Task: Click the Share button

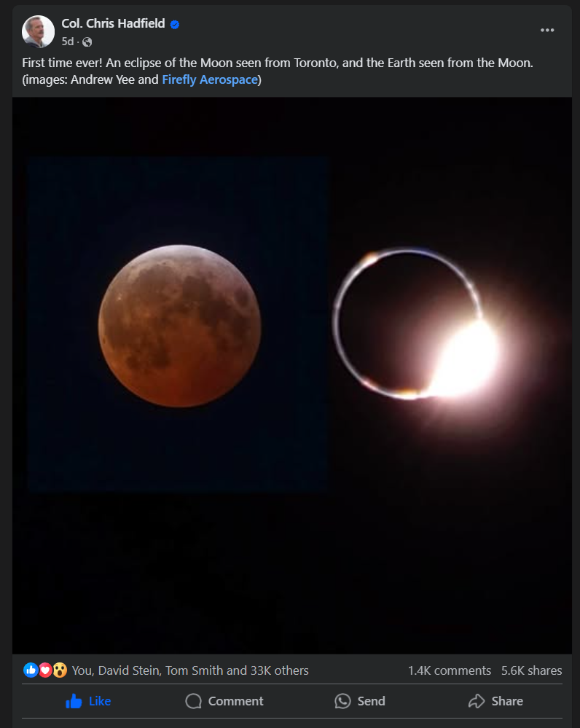Action: point(495,701)
